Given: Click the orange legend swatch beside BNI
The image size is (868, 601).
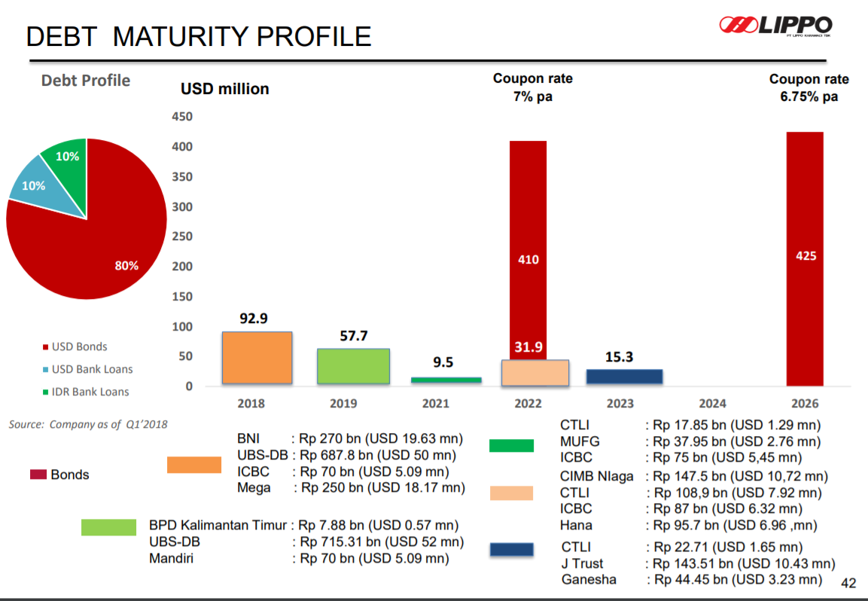Looking at the screenshot, I should coord(194,465).
